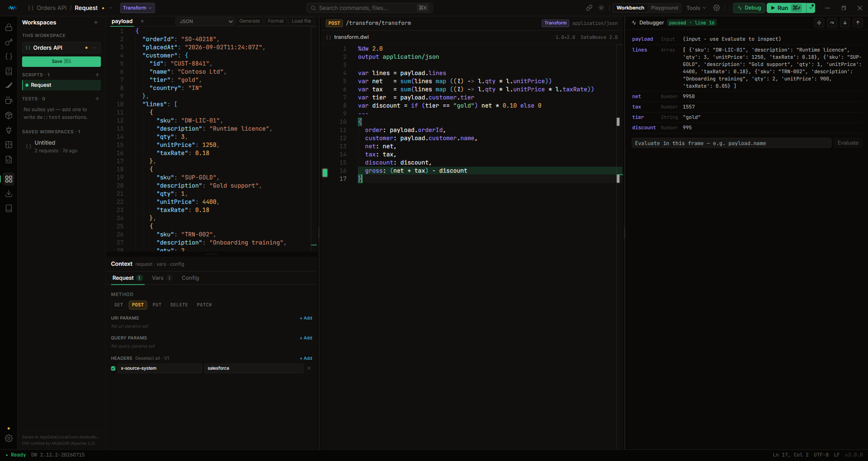The height and width of the screenshot is (461, 868).
Task: Toggle breakpoint marker on line 16
Action: pos(325,173)
